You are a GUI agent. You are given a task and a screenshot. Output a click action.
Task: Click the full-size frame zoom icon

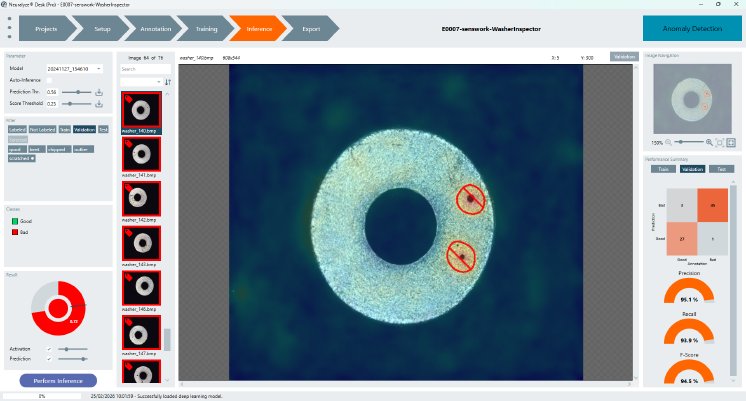tap(732, 142)
